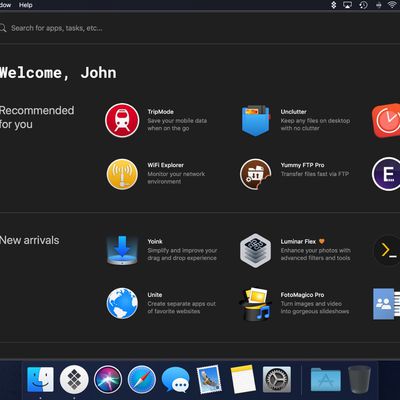
Task: Select the Yummy FTP Pro icon
Action: [256, 174]
